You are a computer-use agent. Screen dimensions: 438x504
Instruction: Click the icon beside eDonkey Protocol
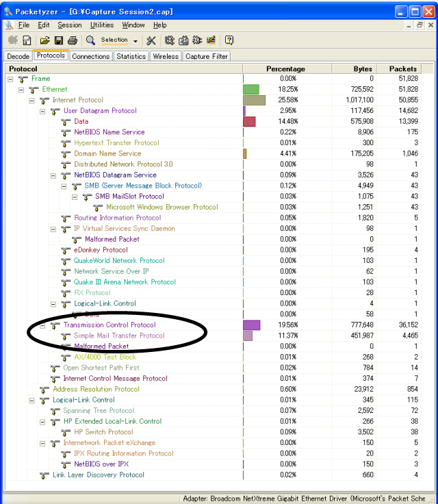point(66,251)
